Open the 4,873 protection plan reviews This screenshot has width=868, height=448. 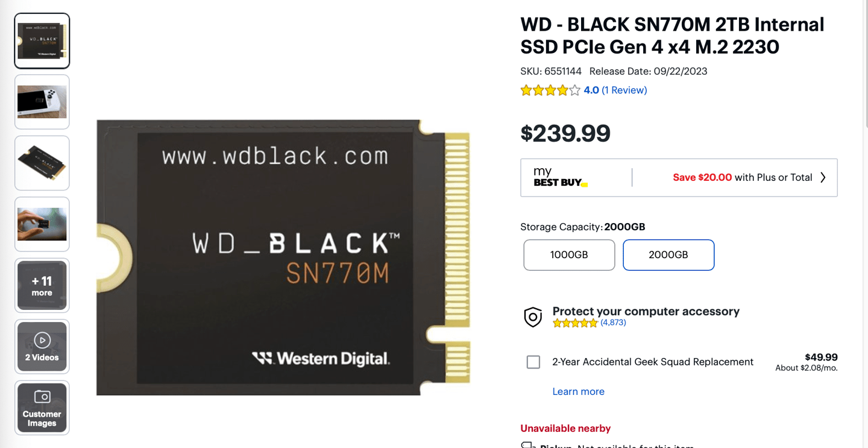click(613, 323)
